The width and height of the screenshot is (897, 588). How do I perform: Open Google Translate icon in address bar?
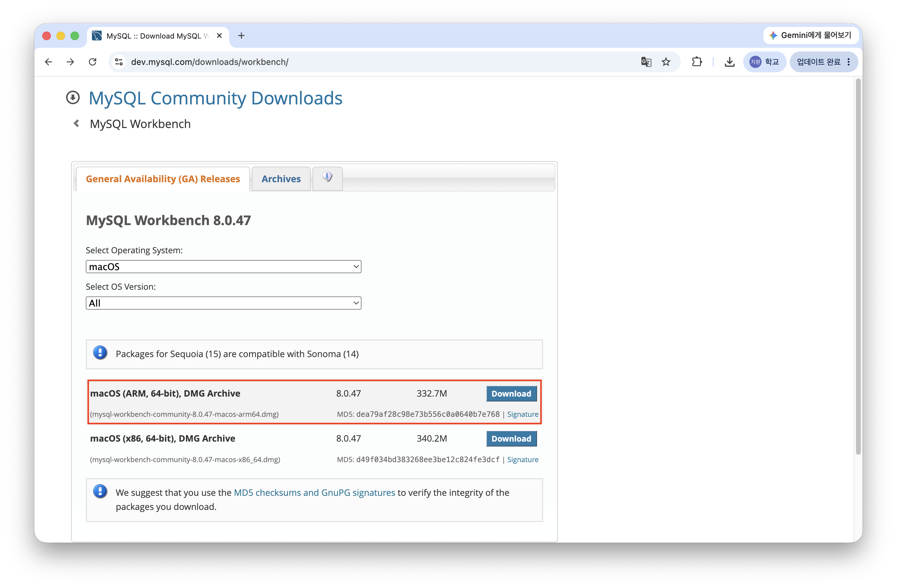646,62
